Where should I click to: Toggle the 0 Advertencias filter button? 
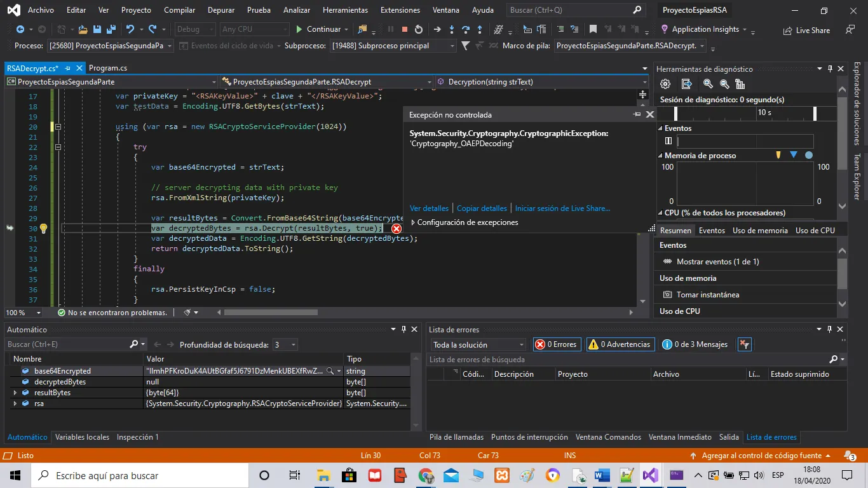pos(620,344)
